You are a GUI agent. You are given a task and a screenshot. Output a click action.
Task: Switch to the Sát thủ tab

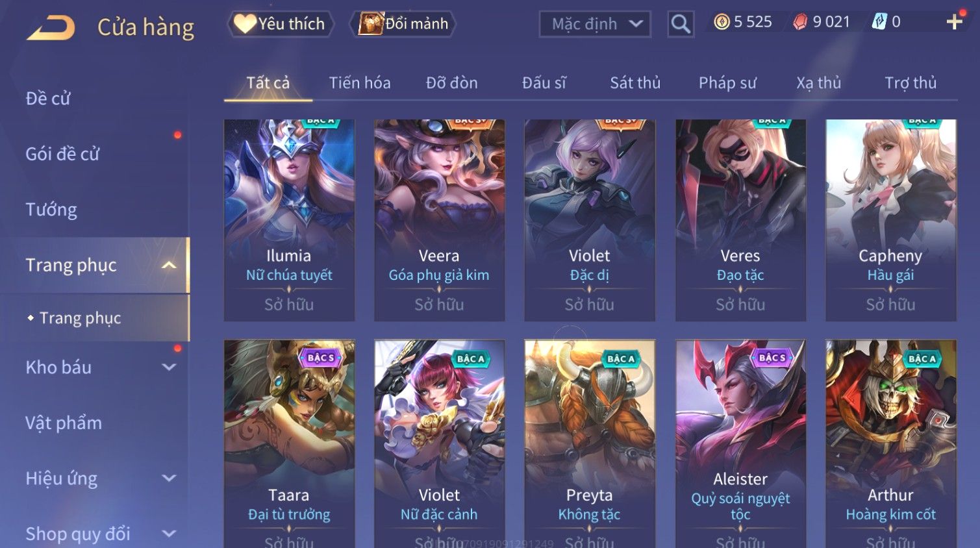[635, 83]
